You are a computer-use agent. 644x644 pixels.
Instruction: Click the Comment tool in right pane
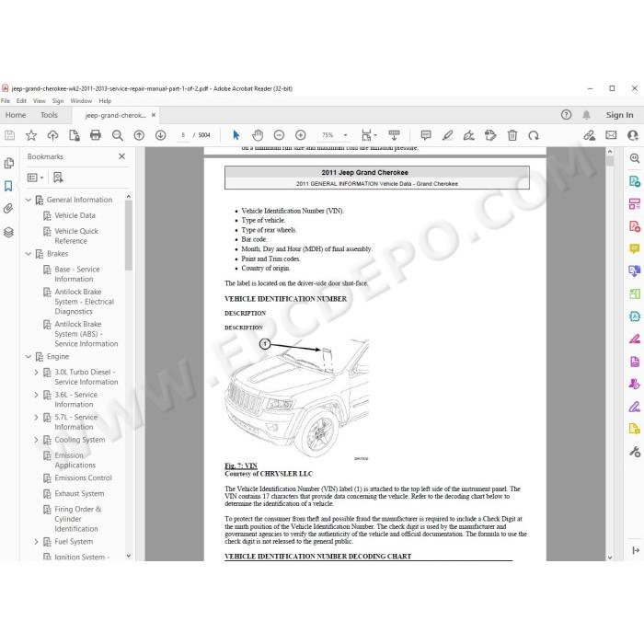coord(635,249)
